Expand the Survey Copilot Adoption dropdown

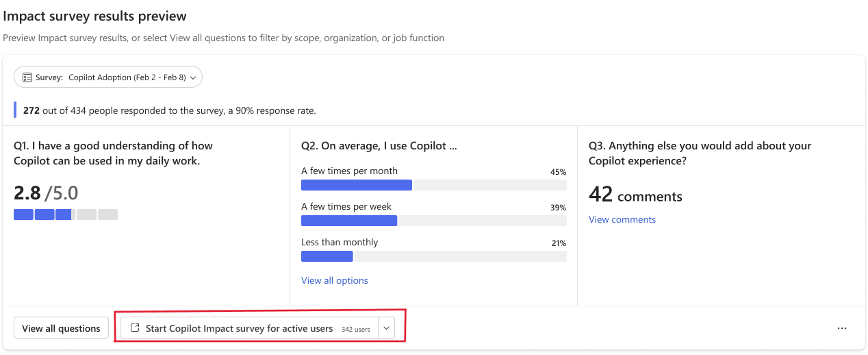click(108, 77)
